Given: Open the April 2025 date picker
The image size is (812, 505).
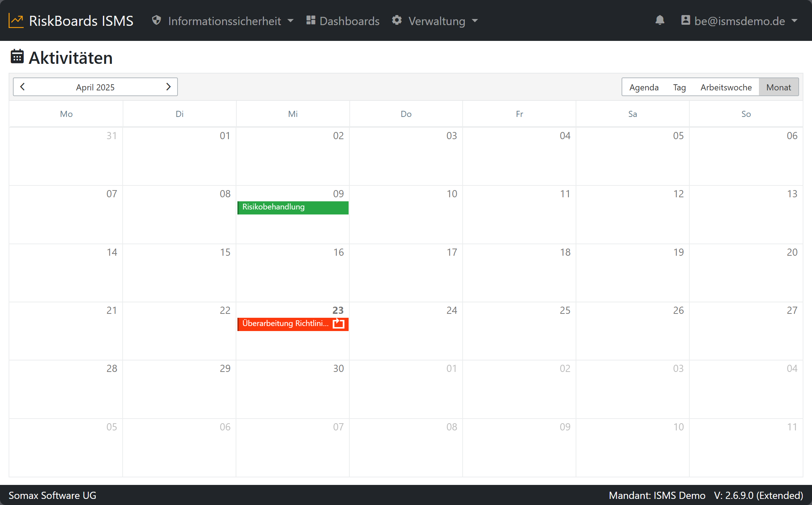Looking at the screenshot, I should click(95, 87).
